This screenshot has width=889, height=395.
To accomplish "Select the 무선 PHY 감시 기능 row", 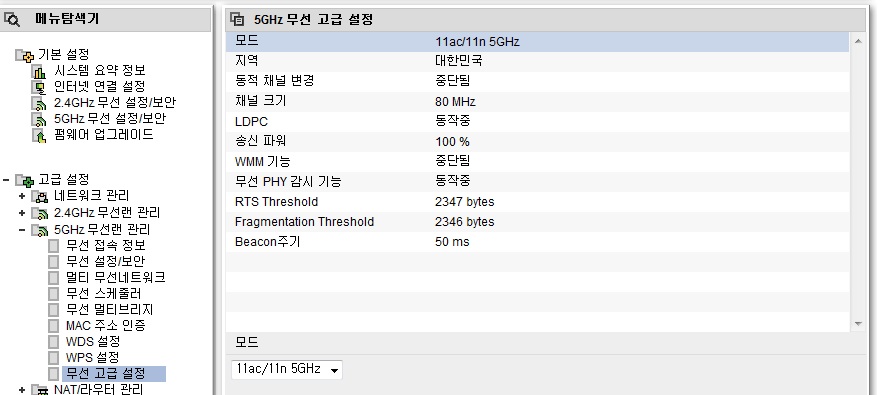I will click(x=537, y=181).
